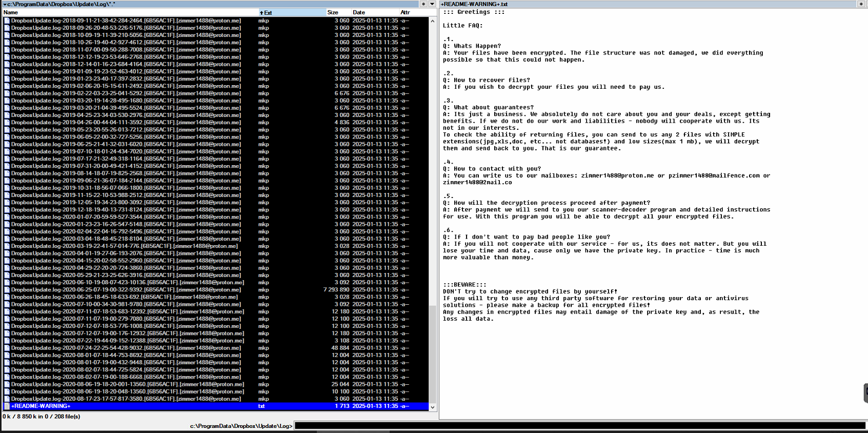The image size is (868, 433).
Task: Click the 25 044 size value
Action: pos(340,384)
